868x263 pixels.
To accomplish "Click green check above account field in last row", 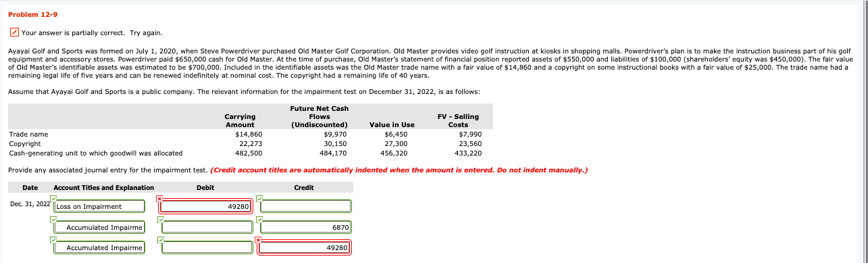I will click(53, 239).
